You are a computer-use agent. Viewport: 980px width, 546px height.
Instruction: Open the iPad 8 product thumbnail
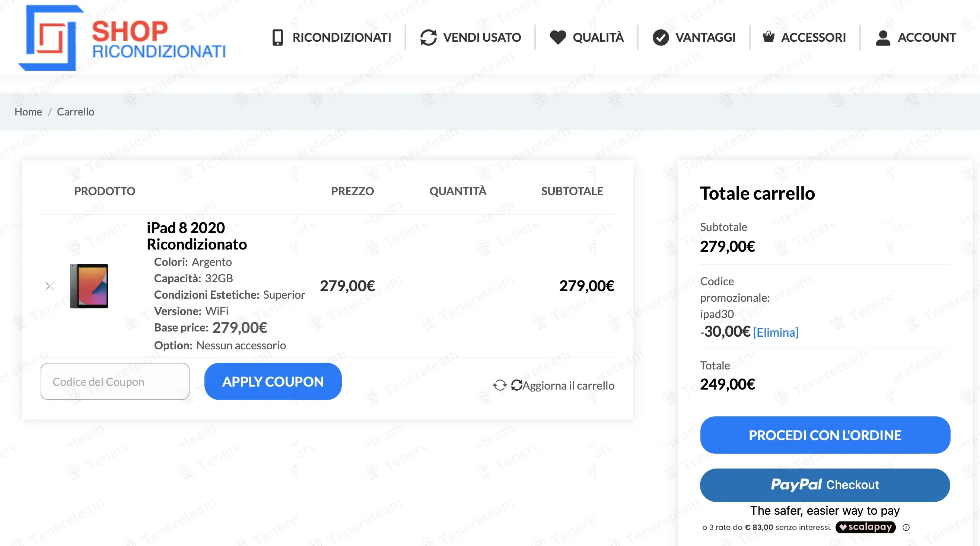[x=89, y=286]
